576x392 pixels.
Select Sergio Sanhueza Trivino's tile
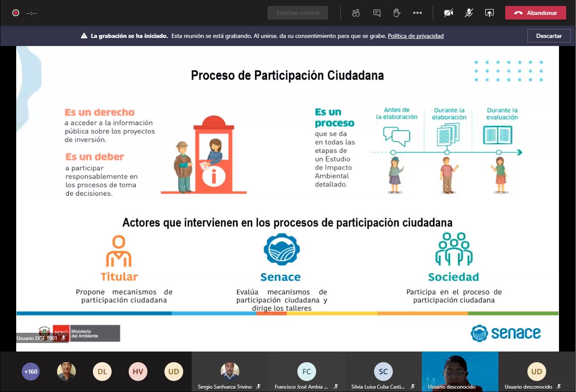pyautogui.click(x=230, y=372)
